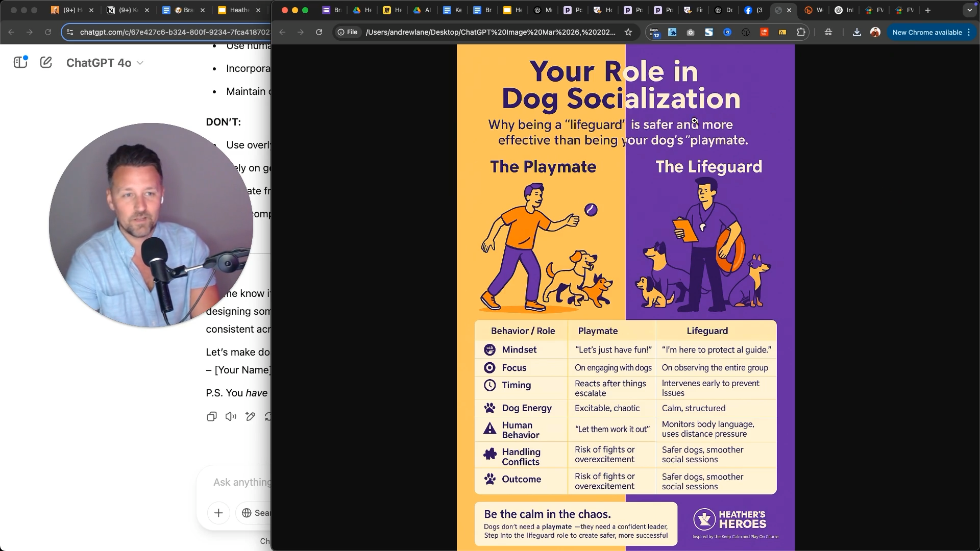Click the file path address bar
The height and width of the screenshot is (551, 980).
pos(490,32)
